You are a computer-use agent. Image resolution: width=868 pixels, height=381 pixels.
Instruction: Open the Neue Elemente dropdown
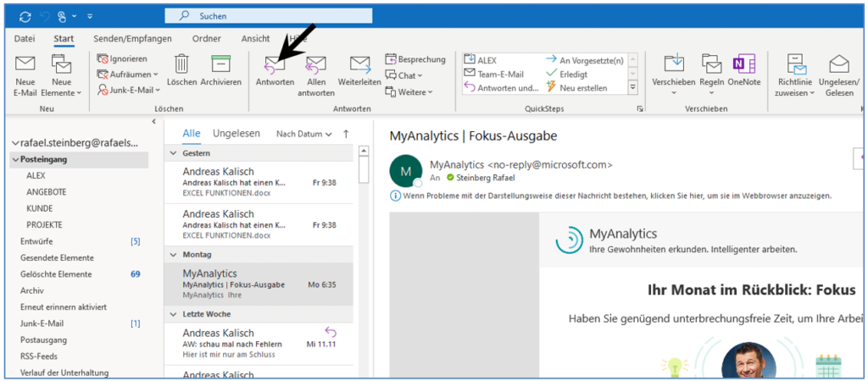click(x=61, y=75)
